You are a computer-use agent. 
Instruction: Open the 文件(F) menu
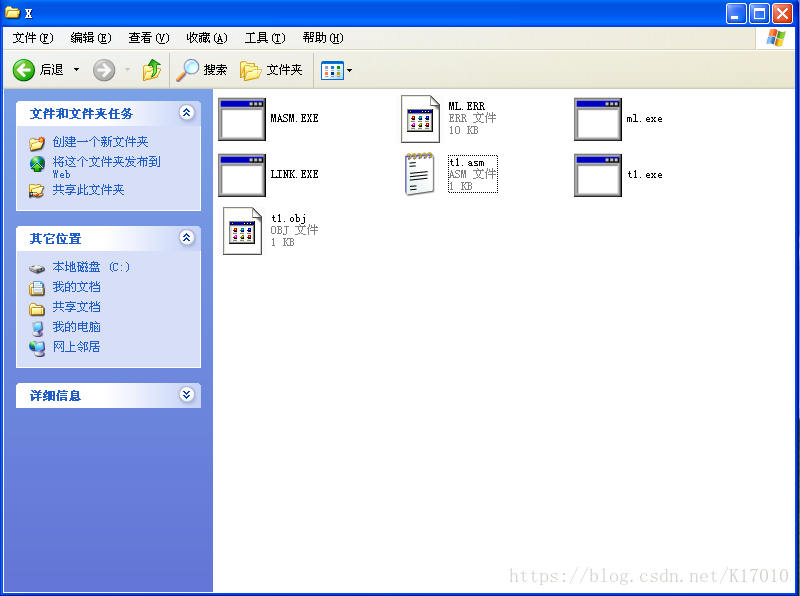(33, 38)
